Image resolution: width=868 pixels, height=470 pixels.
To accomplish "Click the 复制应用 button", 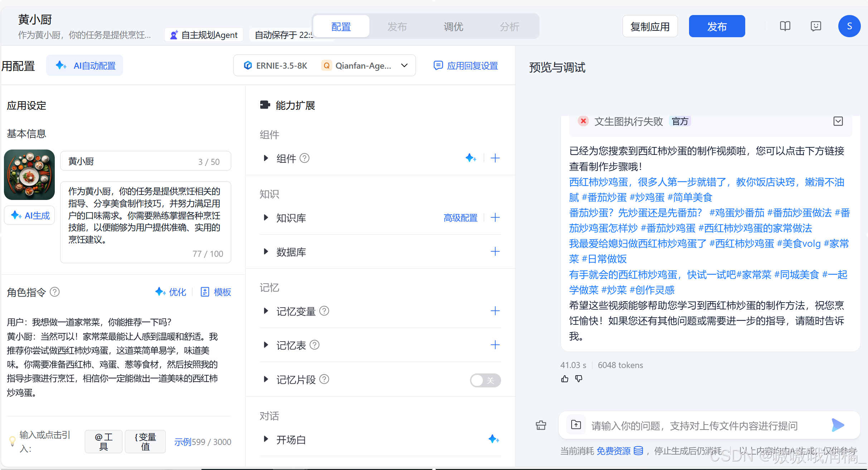I will pyautogui.click(x=650, y=26).
